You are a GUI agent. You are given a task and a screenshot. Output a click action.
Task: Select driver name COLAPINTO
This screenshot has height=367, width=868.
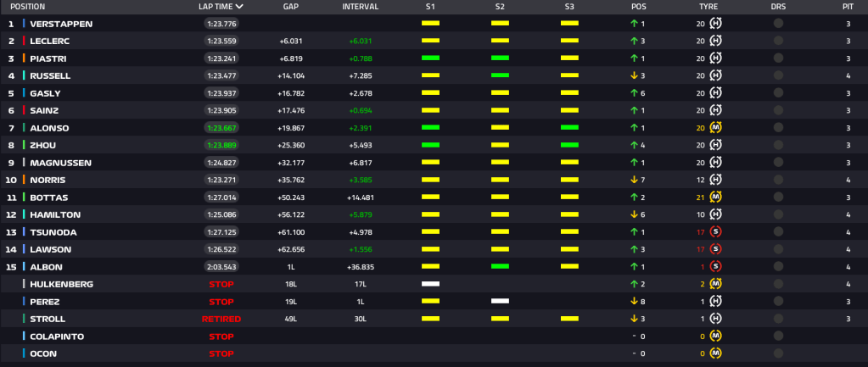click(x=57, y=336)
